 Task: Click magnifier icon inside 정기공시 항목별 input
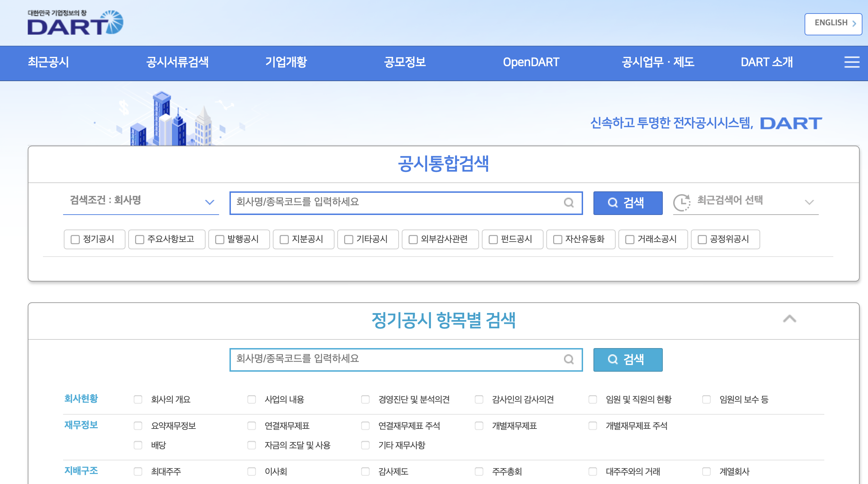568,359
